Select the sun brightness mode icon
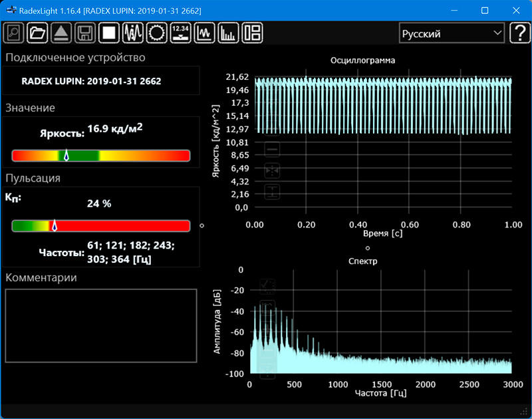This screenshot has width=532, height=419. pyautogui.click(x=157, y=33)
